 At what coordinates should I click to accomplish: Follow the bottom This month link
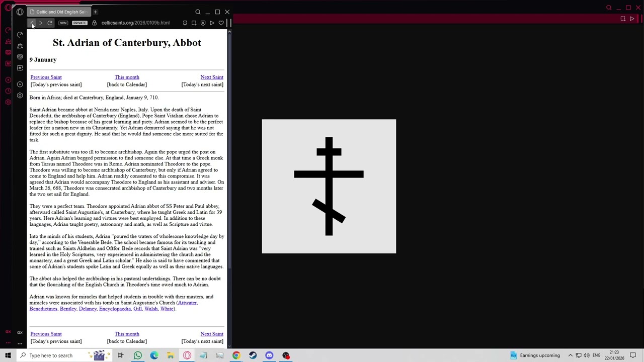[127, 334]
